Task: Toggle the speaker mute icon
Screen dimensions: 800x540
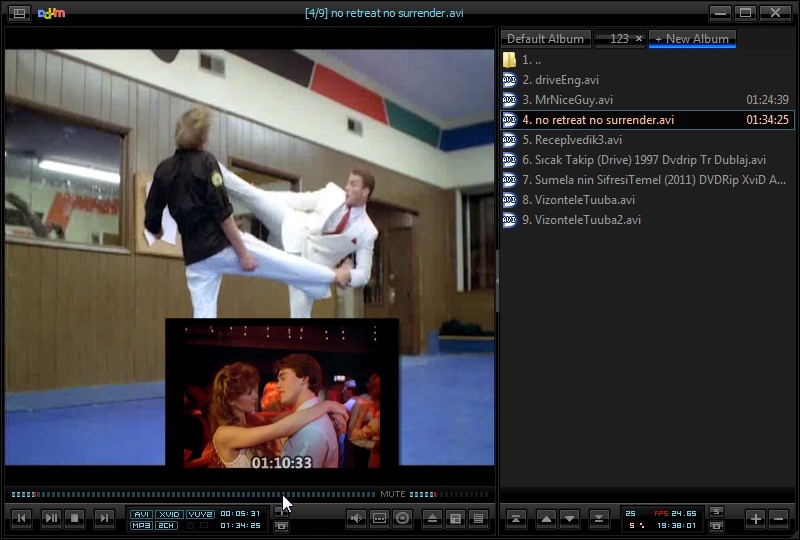Action: (x=356, y=518)
